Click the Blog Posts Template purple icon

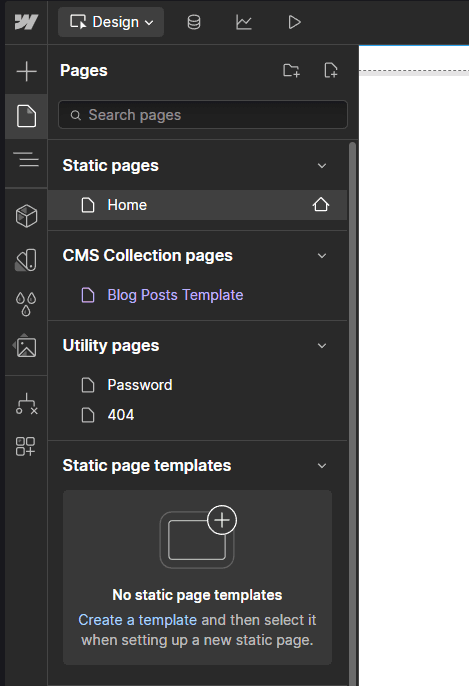[88, 295]
